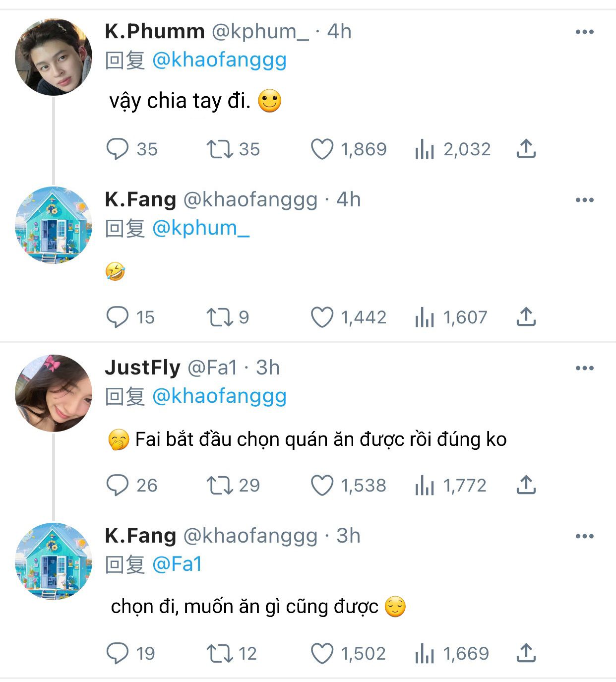
Task: Open more options on K.Fang's emoji reply
Action: click(x=584, y=200)
